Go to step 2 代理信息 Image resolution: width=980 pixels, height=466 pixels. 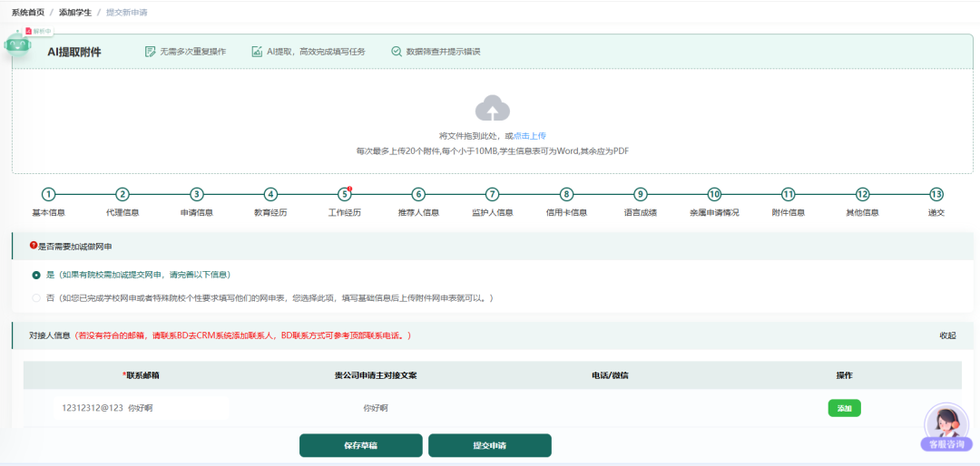[122, 194]
